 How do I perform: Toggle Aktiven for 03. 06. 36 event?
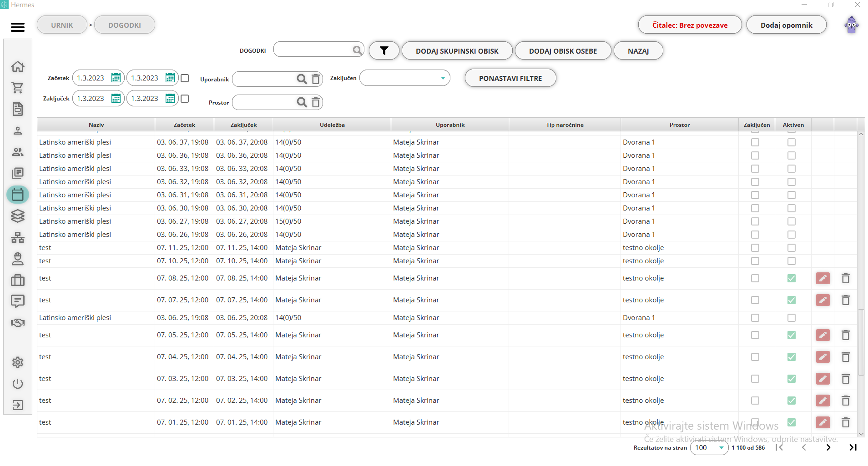(792, 155)
